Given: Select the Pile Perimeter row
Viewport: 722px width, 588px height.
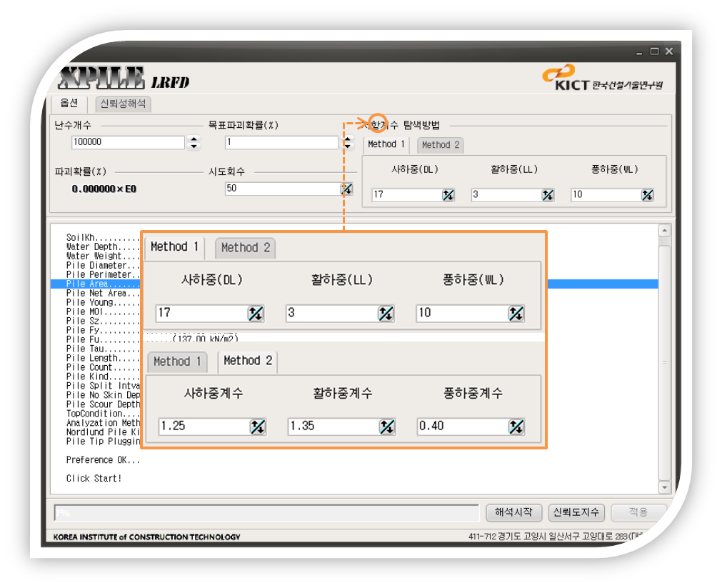Looking at the screenshot, I should pyautogui.click(x=102, y=274).
